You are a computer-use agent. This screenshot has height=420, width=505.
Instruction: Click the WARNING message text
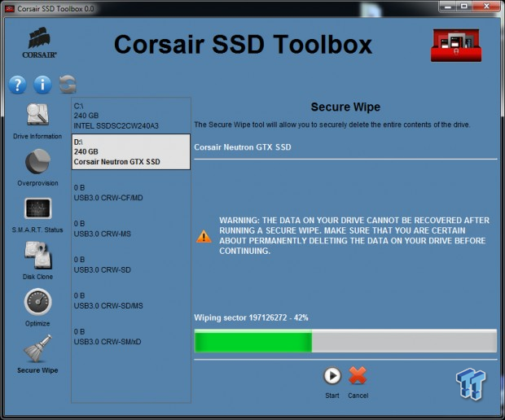click(x=354, y=235)
